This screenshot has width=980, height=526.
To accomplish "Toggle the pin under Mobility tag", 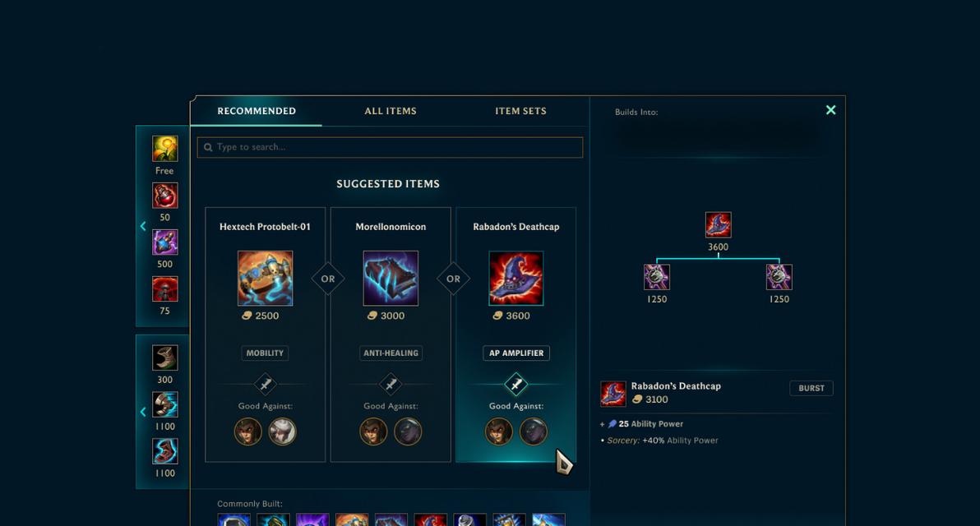I will click(x=265, y=384).
